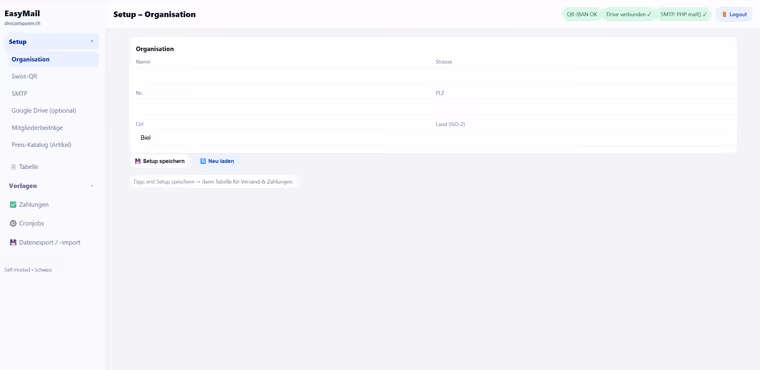Open Mitgliederbeiträge settings
The image size is (760, 370).
click(37, 128)
